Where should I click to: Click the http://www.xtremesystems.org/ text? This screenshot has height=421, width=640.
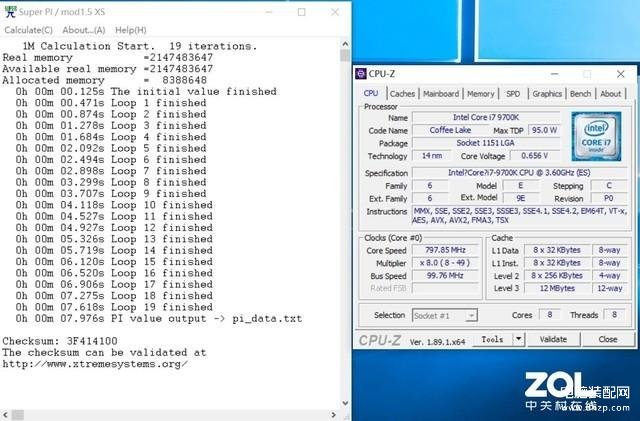pos(95,364)
